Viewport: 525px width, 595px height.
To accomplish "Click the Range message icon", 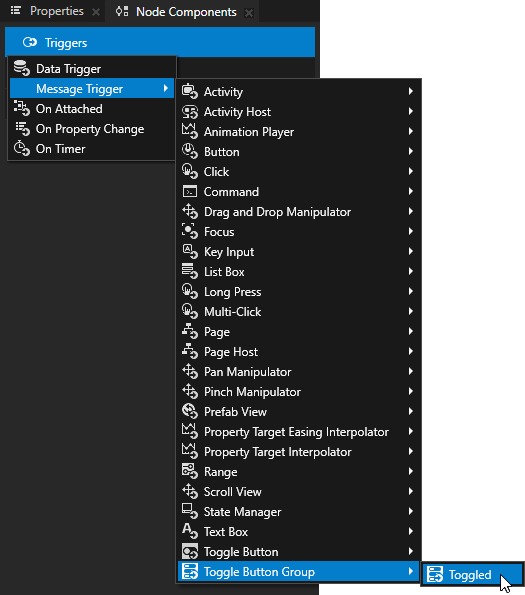I will pos(190,471).
